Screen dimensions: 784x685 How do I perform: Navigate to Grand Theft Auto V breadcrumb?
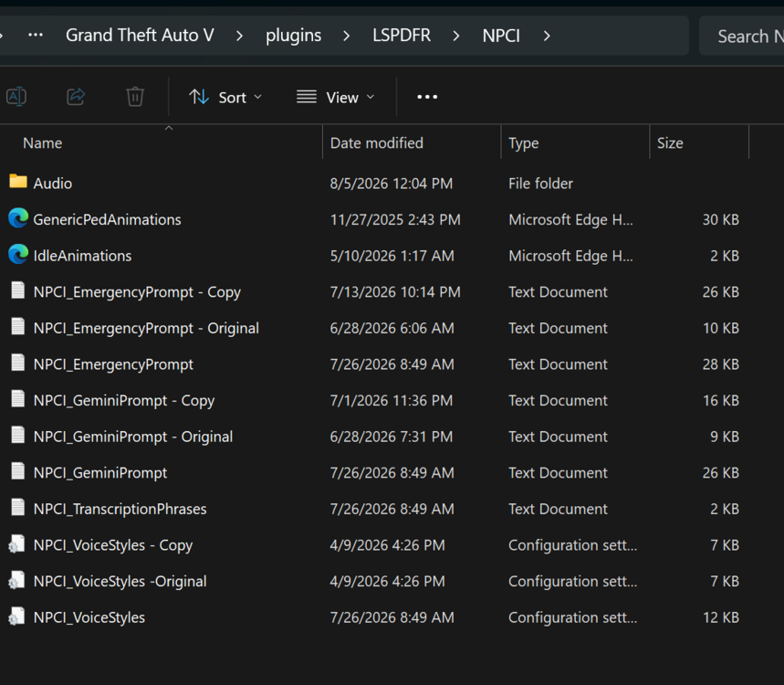[x=140, y=35]
